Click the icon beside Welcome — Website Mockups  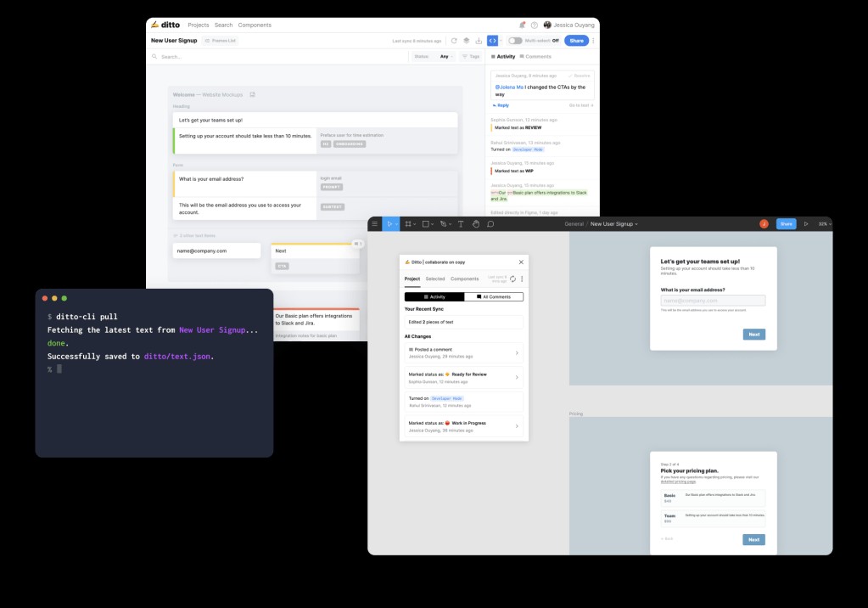pos(253,95)
